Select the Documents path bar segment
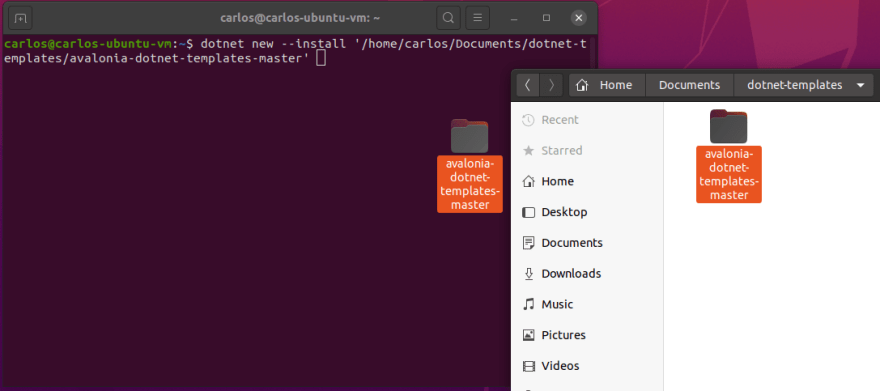880x391 pixels. pyautogui.click(x=689, y=85)
